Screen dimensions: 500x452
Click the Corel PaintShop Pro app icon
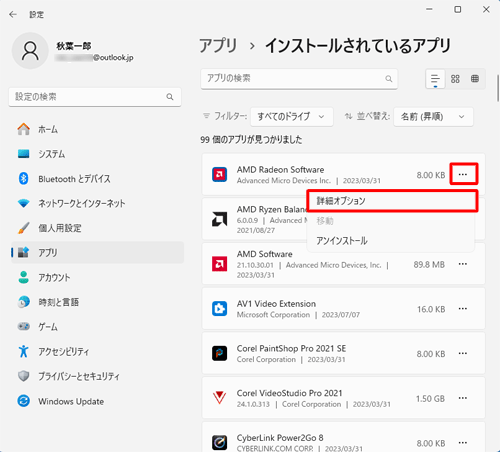(x=219, y=353)
